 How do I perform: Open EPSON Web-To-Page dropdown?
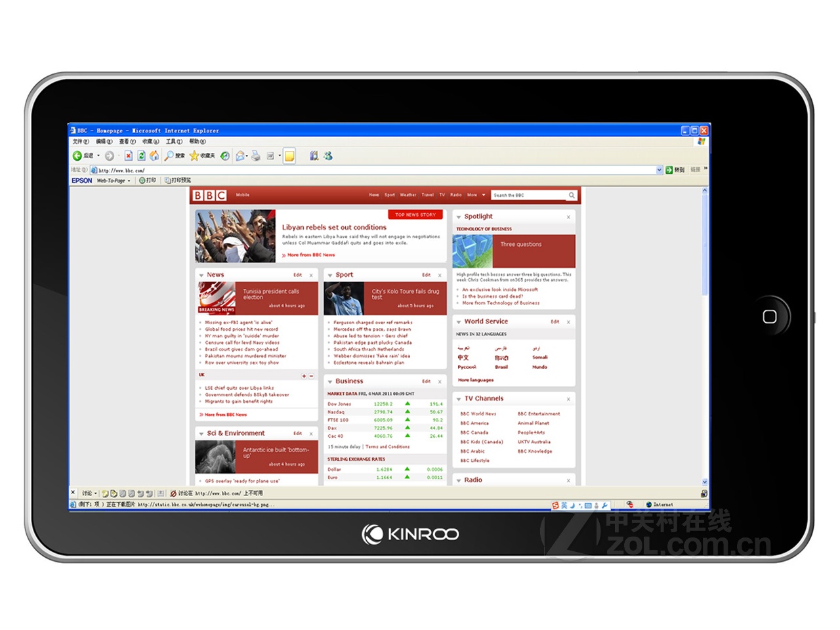click(x=129, y=180)
